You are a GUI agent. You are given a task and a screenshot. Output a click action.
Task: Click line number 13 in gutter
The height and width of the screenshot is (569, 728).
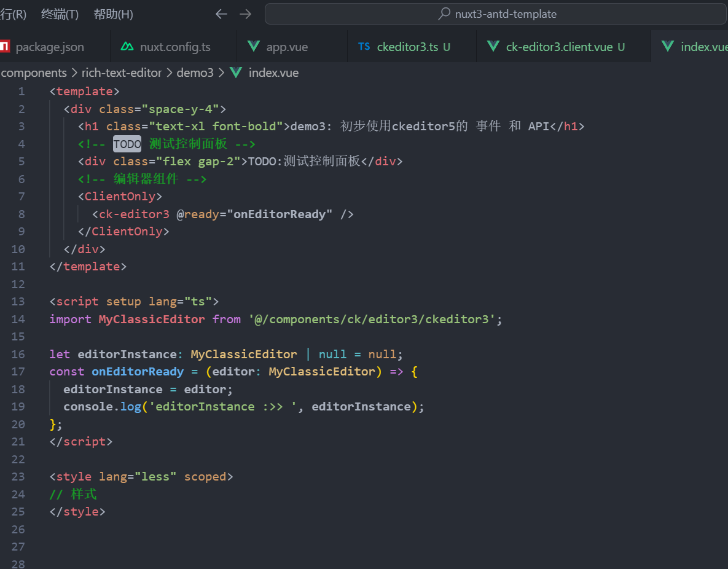18,302
